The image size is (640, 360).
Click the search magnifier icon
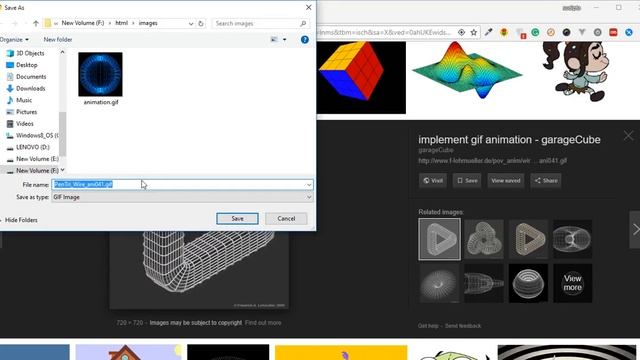click(303, 23)
